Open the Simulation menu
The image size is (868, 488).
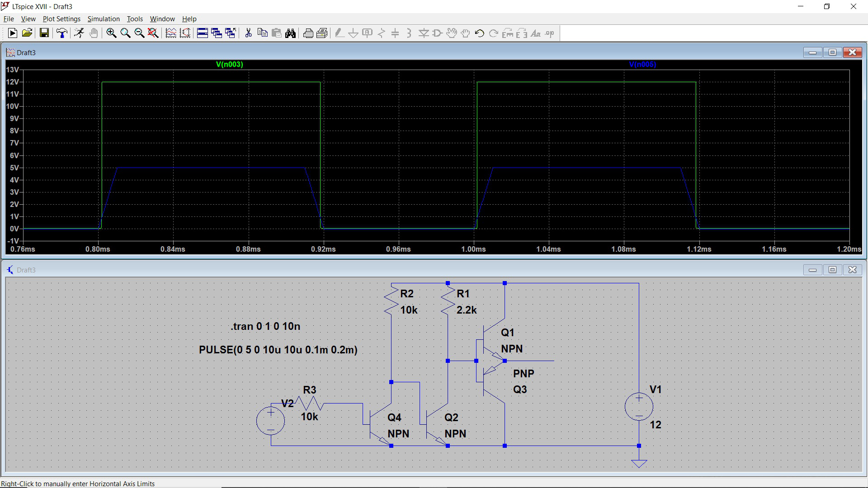click(x=104, y=19)
